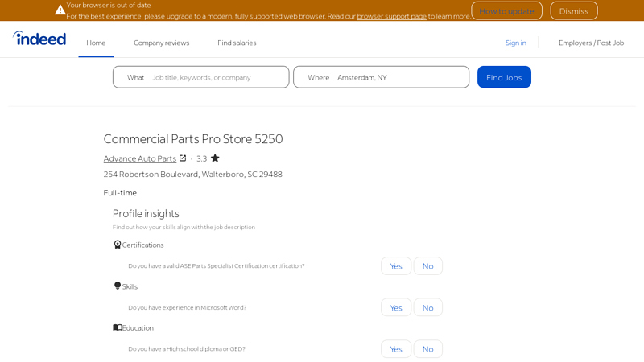Focus the What job title search field
Image resolution: width=644 pixels, height=362 pixels.
click(200, 77)
